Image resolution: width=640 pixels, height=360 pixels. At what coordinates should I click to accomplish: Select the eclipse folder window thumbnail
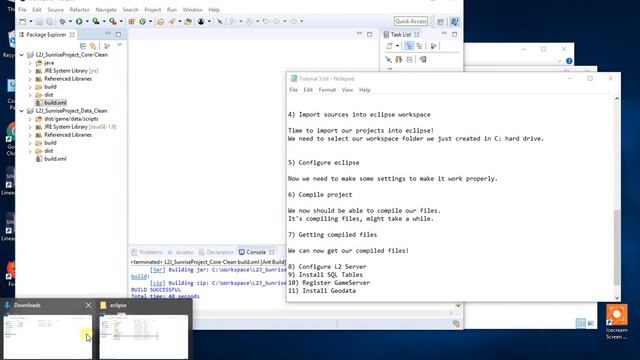point(144,336)
